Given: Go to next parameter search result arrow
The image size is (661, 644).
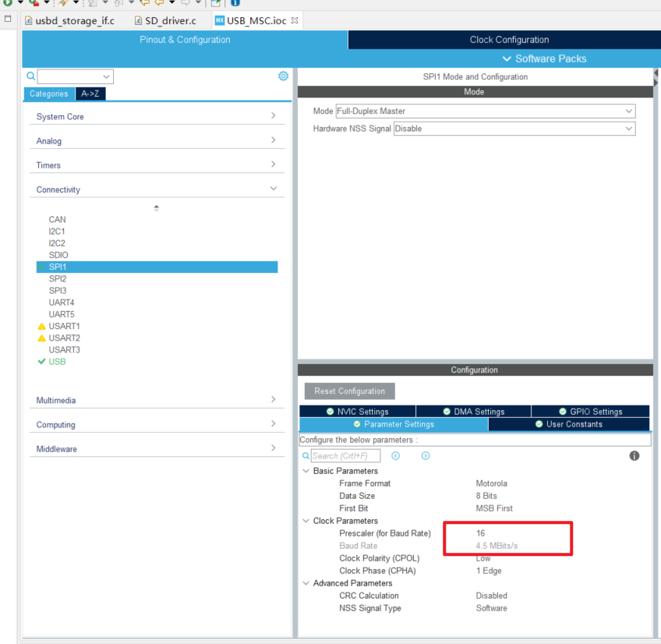Looking at the screenshot, I should coord(426,456).
